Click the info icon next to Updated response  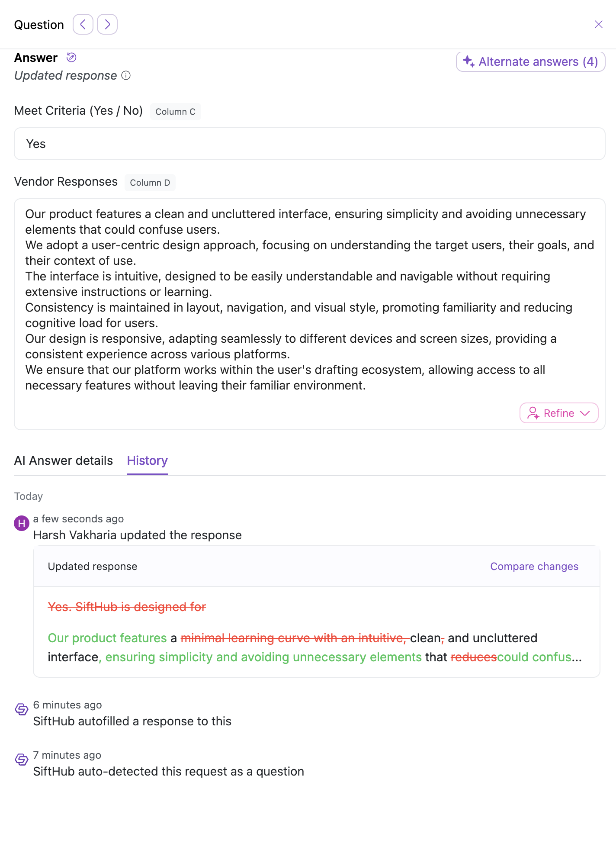click(126, 75)
